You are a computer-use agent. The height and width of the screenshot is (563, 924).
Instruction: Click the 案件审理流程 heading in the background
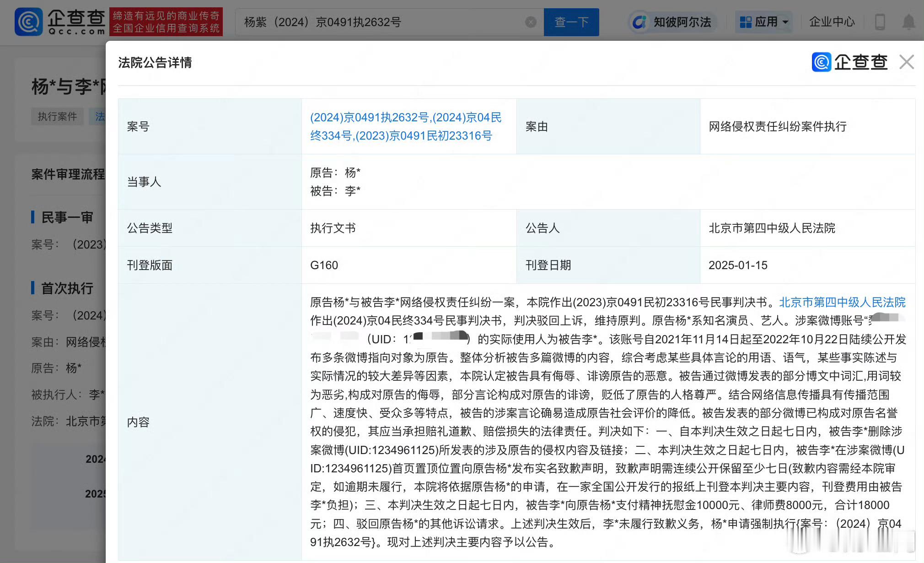click(68, 174)
